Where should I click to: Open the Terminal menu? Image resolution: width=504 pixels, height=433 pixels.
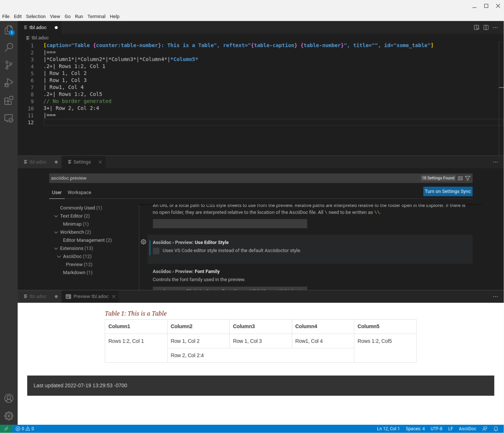(96, 16)
